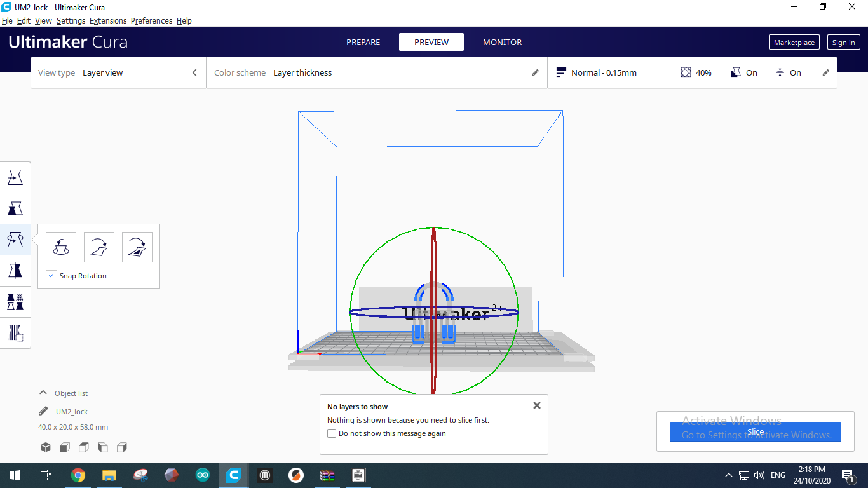
Task: Show hidden system tray icons
Action: tap(729, 475)
